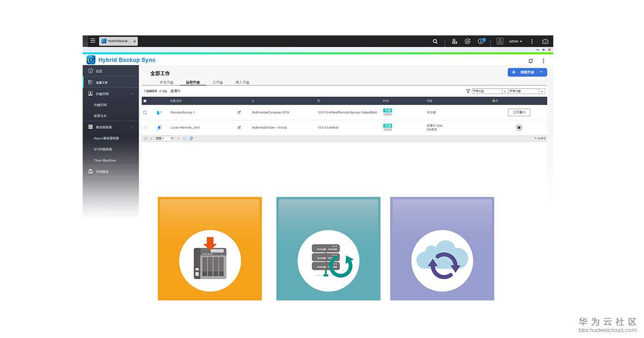Go to the first page of jobs
Image resolution: width=644 pixels, height=338 pixels.
click(146, 138)
